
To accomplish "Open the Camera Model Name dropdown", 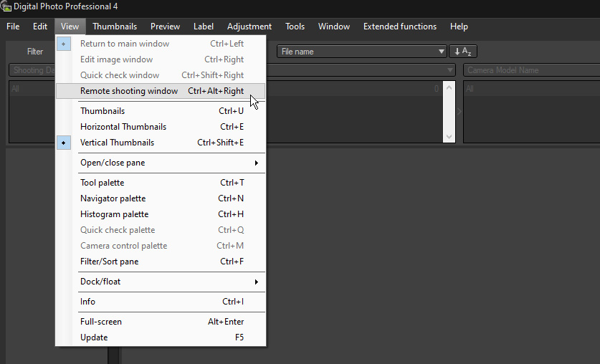I will pyautogui.click(x=531, y=70).
